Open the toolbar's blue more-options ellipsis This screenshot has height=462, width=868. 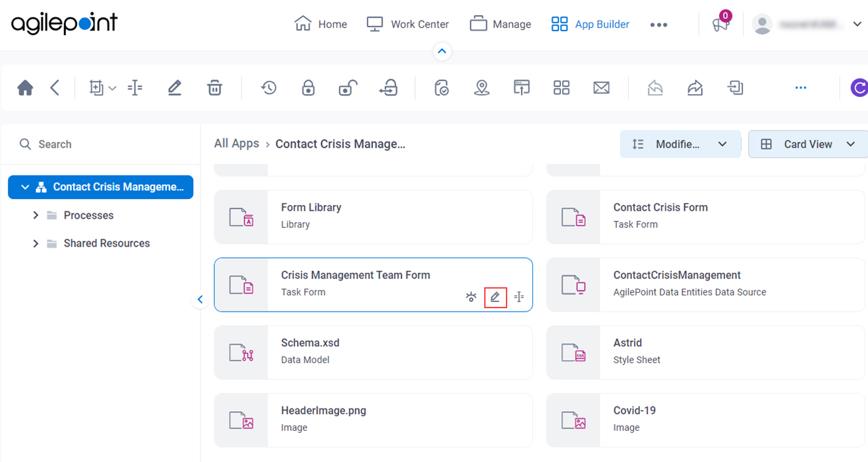point(801,87)
